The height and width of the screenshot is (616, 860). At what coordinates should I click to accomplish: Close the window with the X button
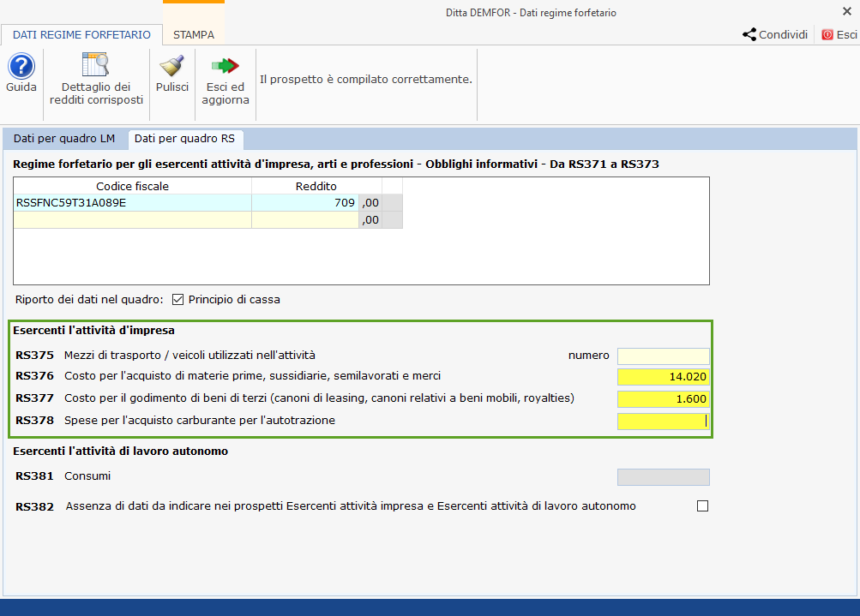pyautogui.click(x=847, y=11)
